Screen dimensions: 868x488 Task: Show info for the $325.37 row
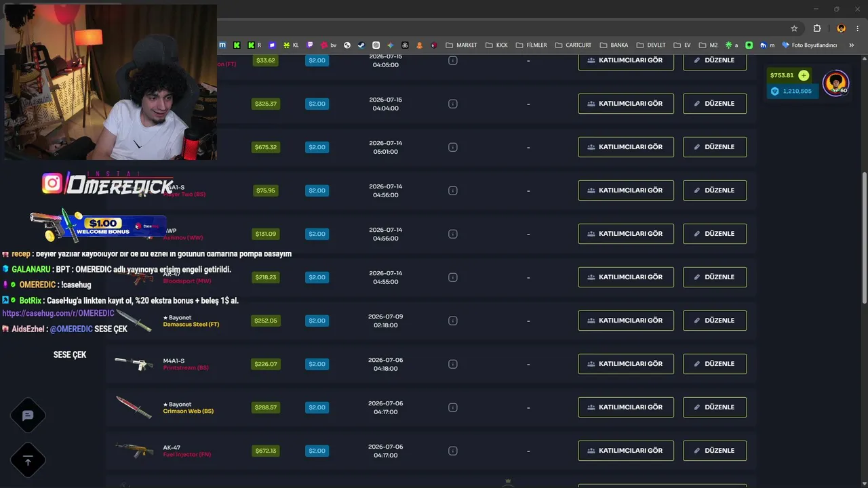[453, 104]
